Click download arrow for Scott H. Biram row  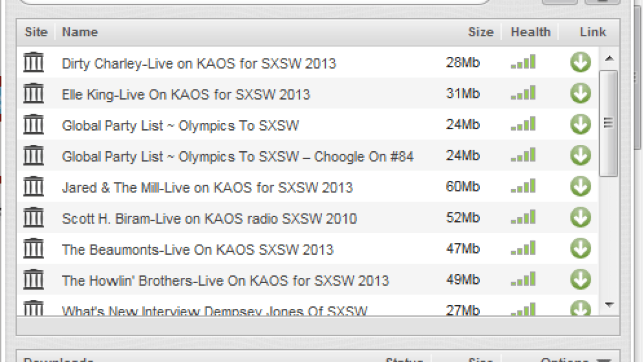(580, 218)
